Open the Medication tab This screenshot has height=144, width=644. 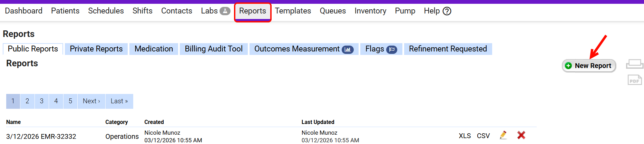pos(154,49)
